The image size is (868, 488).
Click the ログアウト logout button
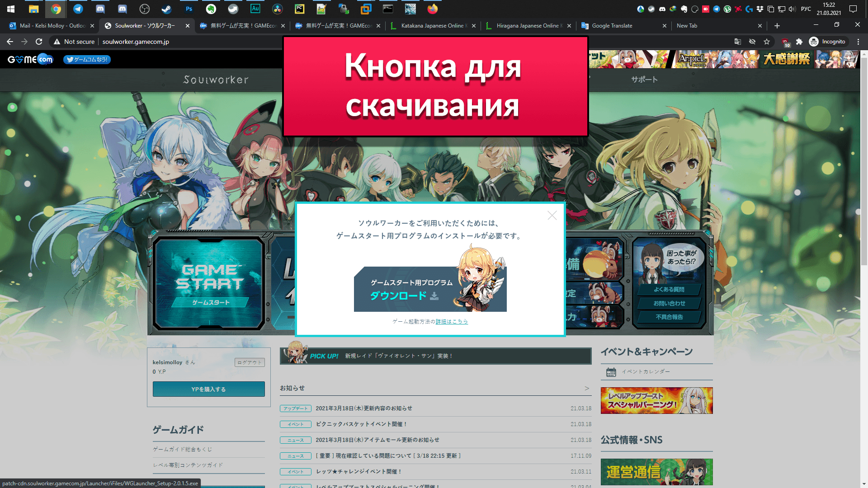coord(250,362)
